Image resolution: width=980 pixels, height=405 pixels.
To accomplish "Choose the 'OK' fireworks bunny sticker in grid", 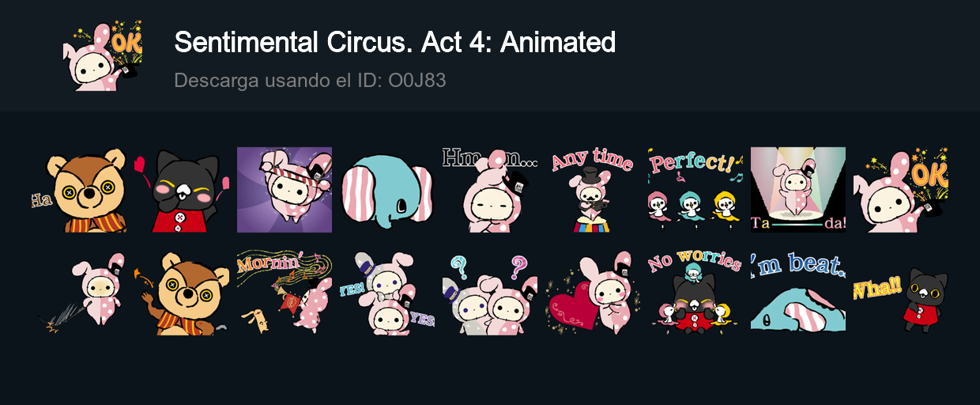I will pyautogui.click(x=901, y=190).
